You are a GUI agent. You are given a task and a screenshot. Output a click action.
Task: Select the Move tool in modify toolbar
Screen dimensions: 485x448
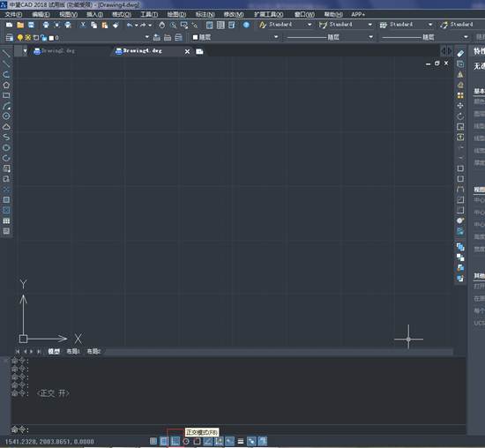[460, 106]
